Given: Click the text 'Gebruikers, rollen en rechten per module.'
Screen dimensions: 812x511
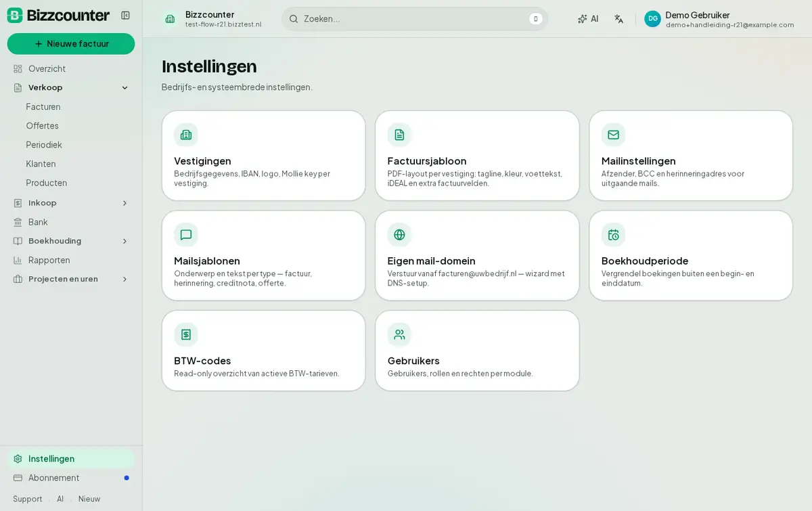Looking at the screenshot, I should click(460, 374).
